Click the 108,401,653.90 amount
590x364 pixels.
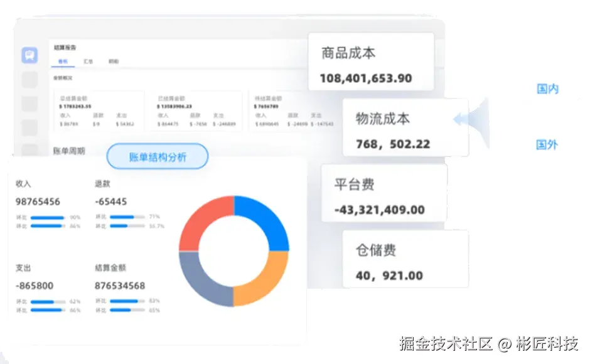(366, 78)
